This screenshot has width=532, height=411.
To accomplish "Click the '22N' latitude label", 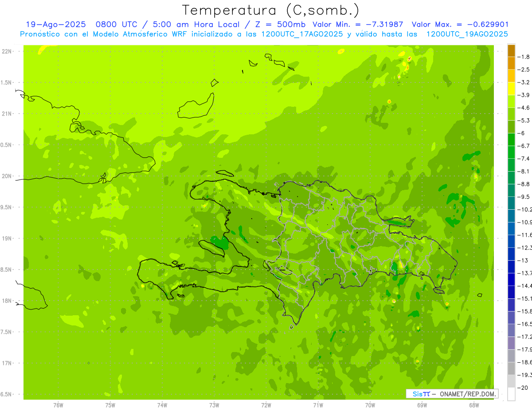I will (x=7, y=51).
